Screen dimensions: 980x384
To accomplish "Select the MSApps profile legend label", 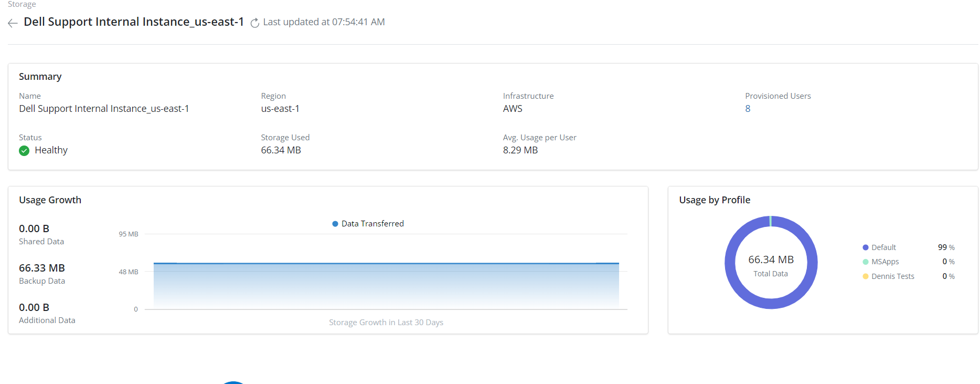I will click(x=885, y=262).
